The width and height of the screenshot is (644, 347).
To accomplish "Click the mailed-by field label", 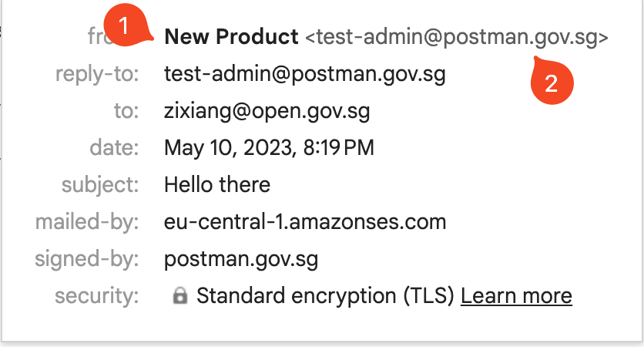I will 87,222.
